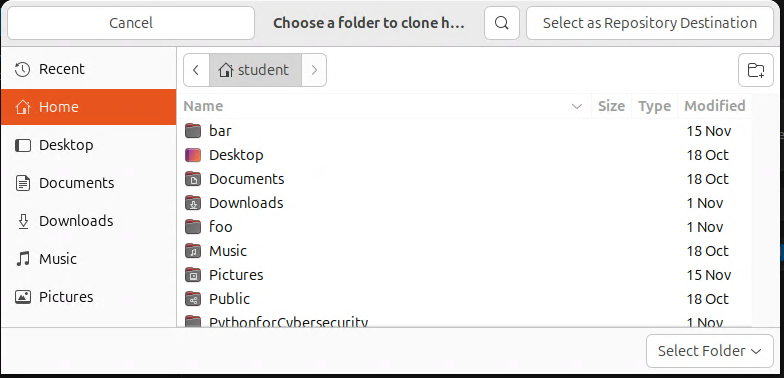Click the Public folder icon
This screenshot has height=378, width=784.
point(192,299)
